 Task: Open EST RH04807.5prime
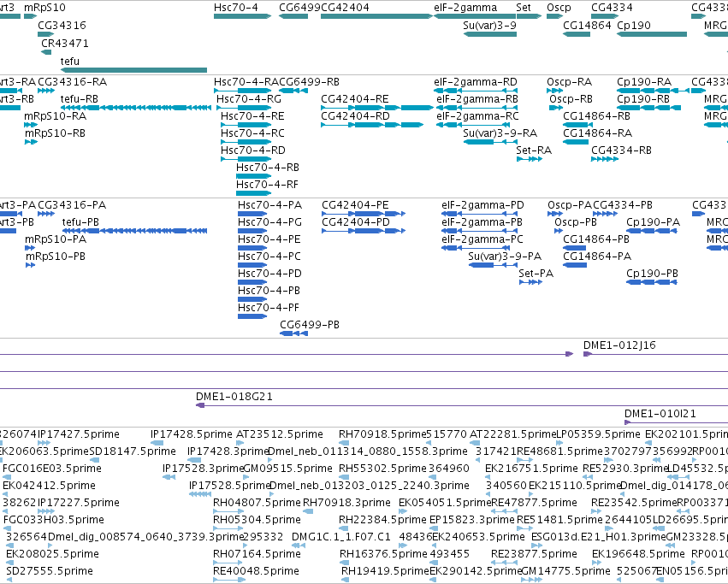[x=257, y=502]
